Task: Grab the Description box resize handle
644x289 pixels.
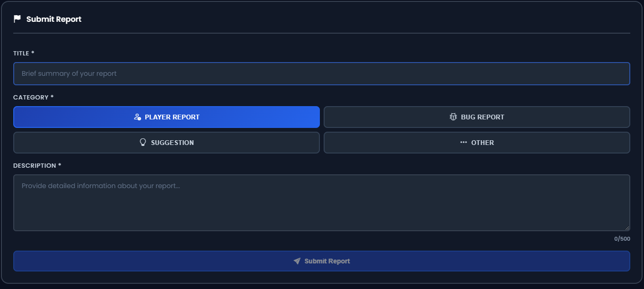Action: 627,228
